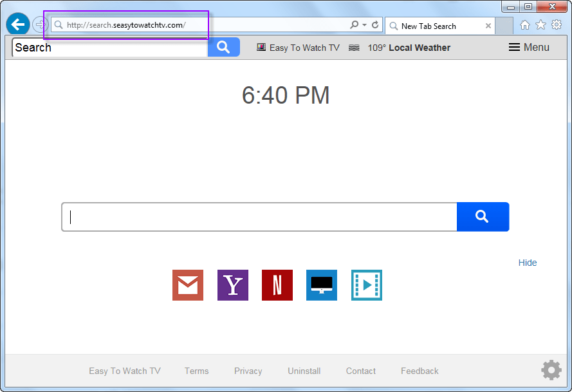Open the Feedback footer link
This screenshot has width=572, height=392.
click(x=420, y=371)
